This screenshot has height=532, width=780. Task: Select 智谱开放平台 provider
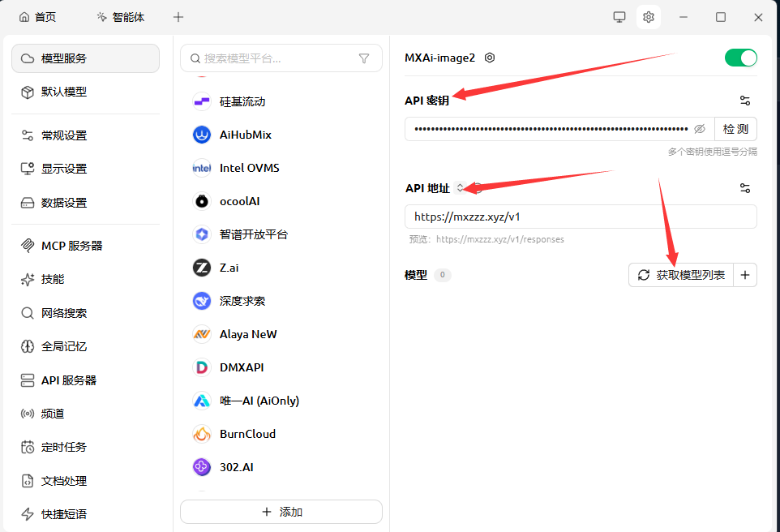tap(281, 234)
